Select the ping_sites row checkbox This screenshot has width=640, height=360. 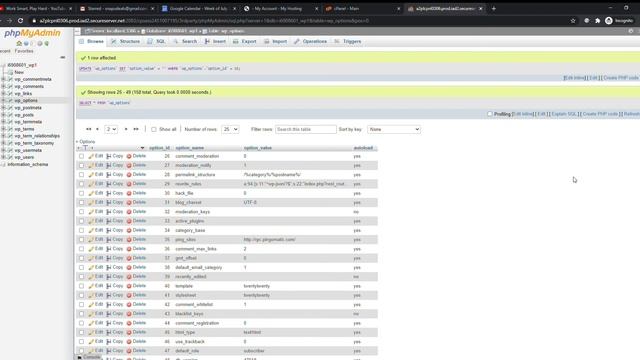point(81,240)
